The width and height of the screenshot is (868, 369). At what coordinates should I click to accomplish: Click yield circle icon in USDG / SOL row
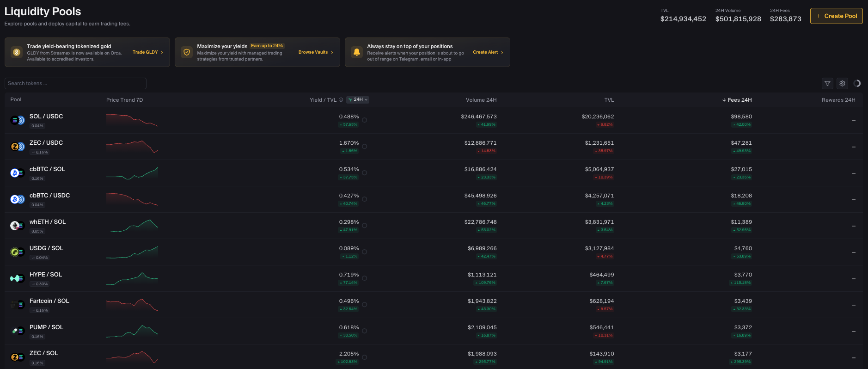pyautogui.click(x=365, y=252)
